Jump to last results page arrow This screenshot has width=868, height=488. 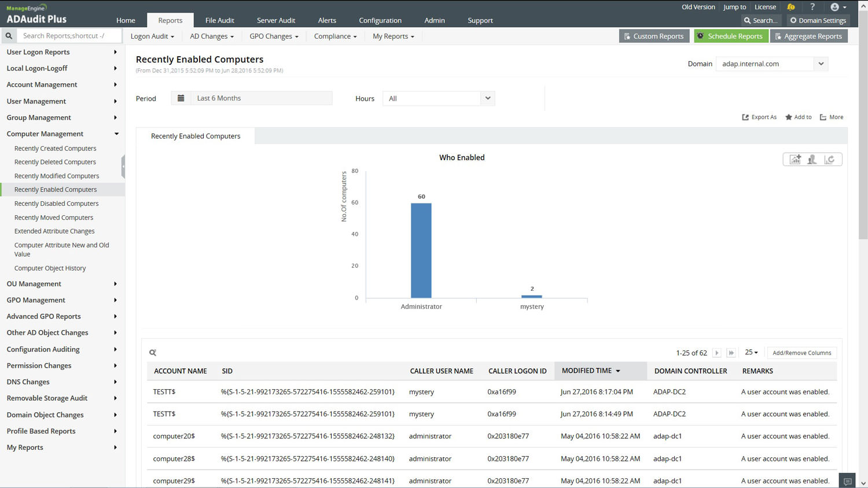[x=731, y=353]
